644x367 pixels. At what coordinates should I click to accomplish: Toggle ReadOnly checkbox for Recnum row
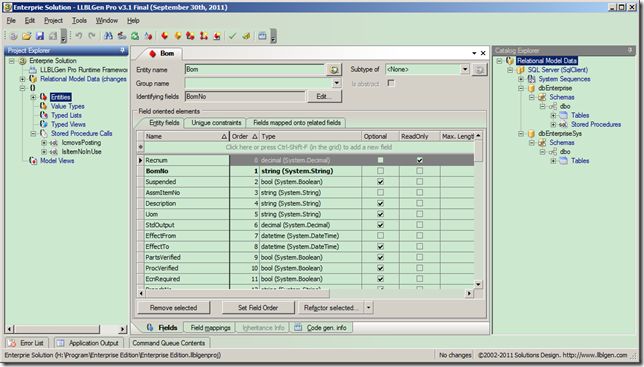click(419, 160)
